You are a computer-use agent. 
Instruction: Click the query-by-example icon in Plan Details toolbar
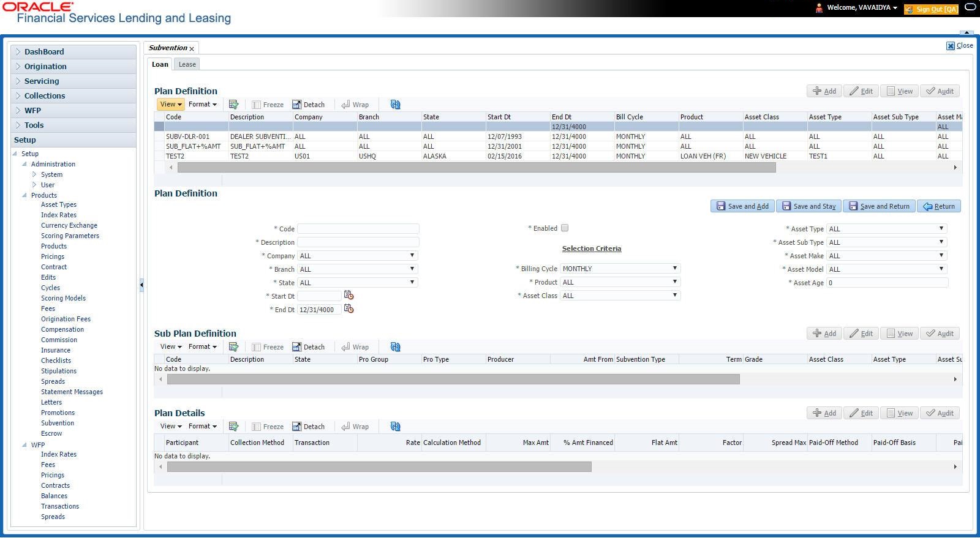pos(233,427)
